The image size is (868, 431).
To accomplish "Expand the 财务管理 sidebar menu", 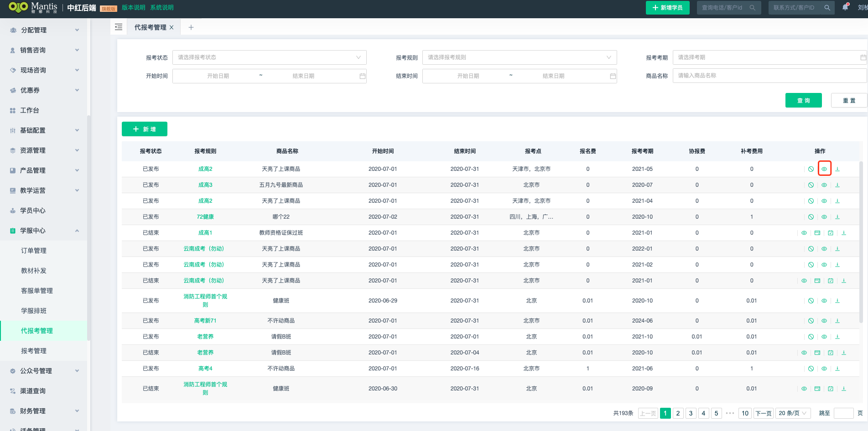I will pos(43,411).
